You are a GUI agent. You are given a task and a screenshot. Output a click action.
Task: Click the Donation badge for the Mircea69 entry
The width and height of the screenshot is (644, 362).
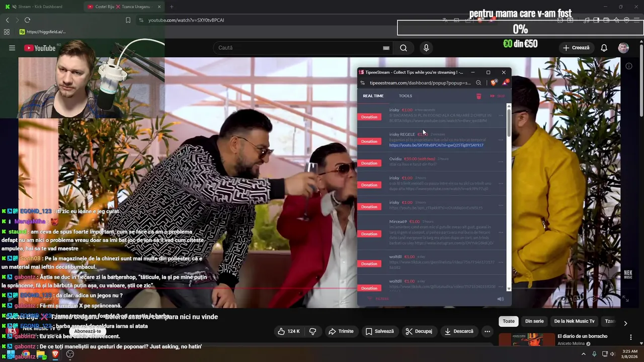coord(369,234)
